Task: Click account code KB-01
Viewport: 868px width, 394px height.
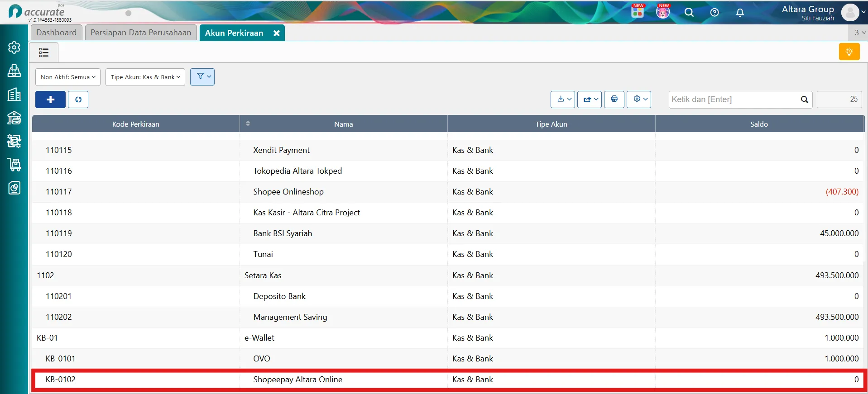Action: tap(47, 338)
